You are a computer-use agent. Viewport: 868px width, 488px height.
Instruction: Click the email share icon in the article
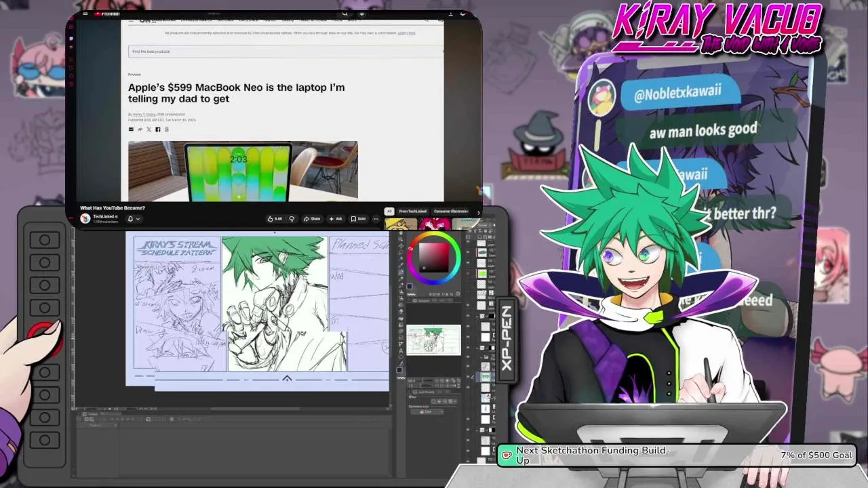131,129
